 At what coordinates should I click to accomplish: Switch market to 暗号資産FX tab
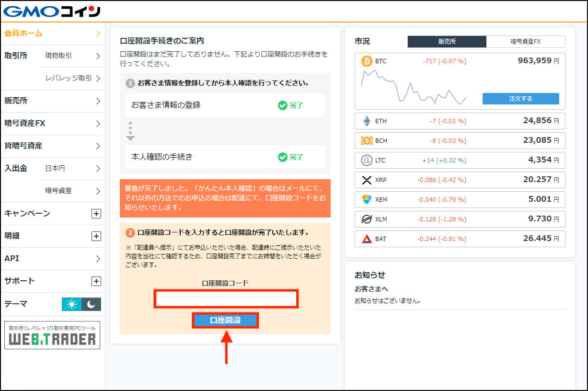(x=526, y=42)
